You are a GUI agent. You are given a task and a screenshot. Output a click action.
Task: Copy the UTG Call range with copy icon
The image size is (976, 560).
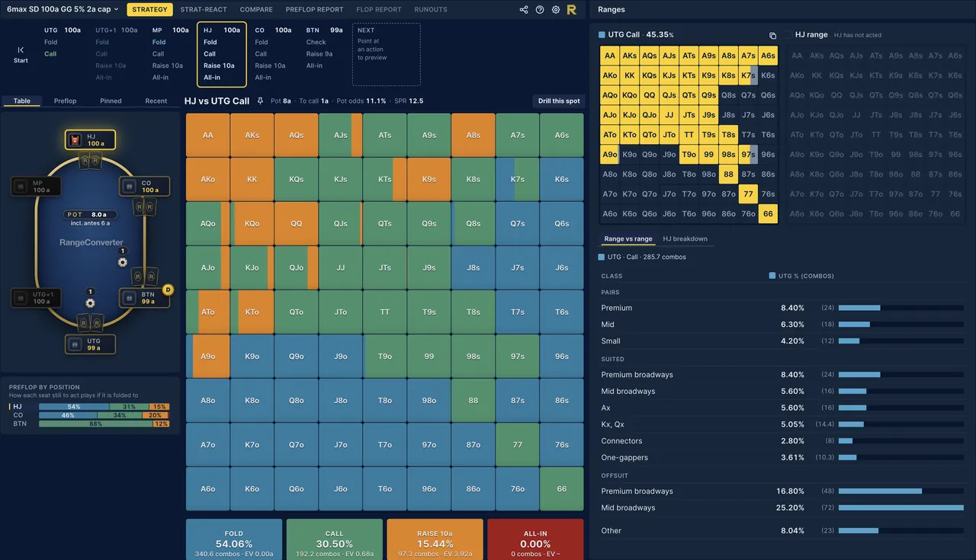(772, 35)
